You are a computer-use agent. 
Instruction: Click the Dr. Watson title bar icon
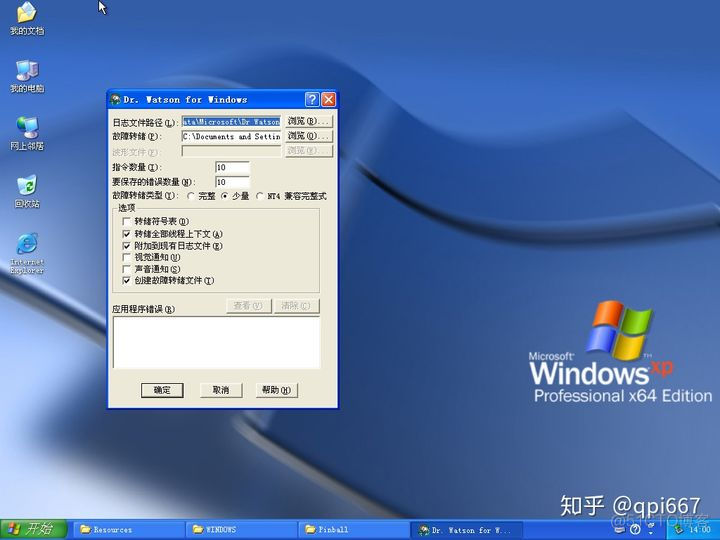pyautogui.click(x=116, y=99)
